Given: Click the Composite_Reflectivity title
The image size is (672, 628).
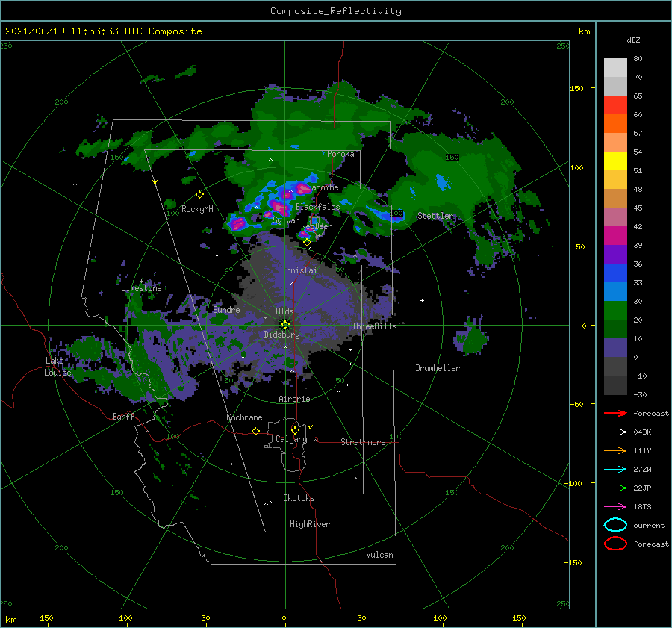Looking at the screenshot, I should point(336,11).
